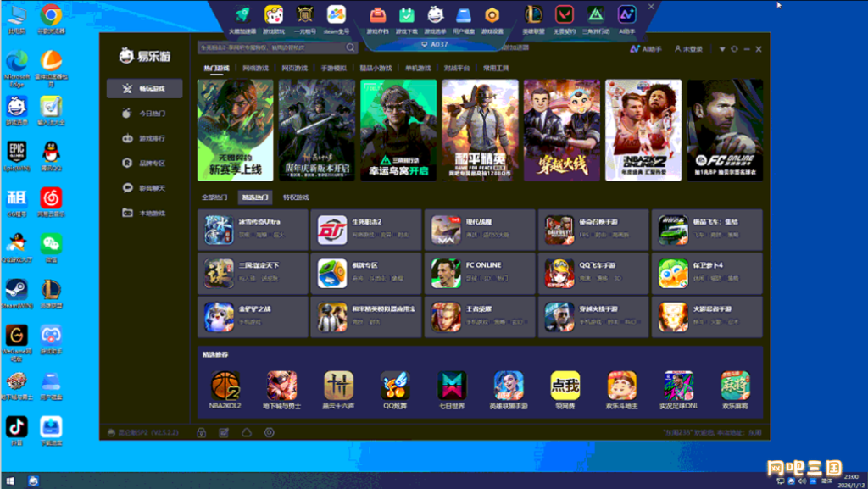The width and height of the screenshot is (868, 489).
Task: Open the settings gear in bottom status bar
Action: pos(269,432)
